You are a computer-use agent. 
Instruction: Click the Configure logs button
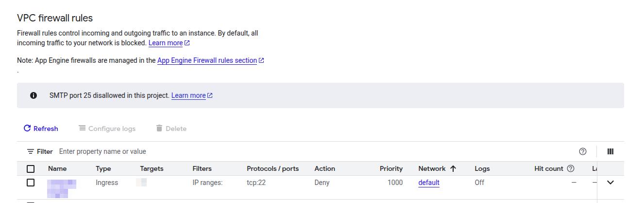tap(107, 129)
